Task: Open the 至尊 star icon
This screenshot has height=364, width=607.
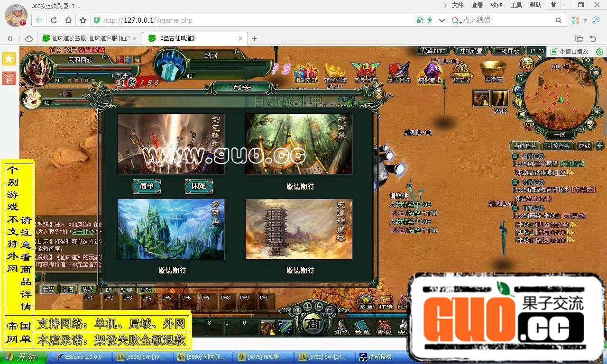Action: pos(365,302)
